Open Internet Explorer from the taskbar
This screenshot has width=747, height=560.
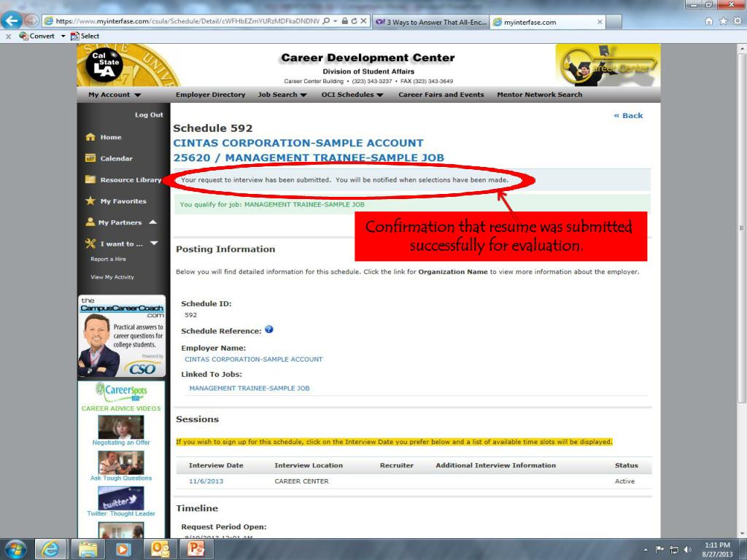pyautogui.click(x=49, y=550)
